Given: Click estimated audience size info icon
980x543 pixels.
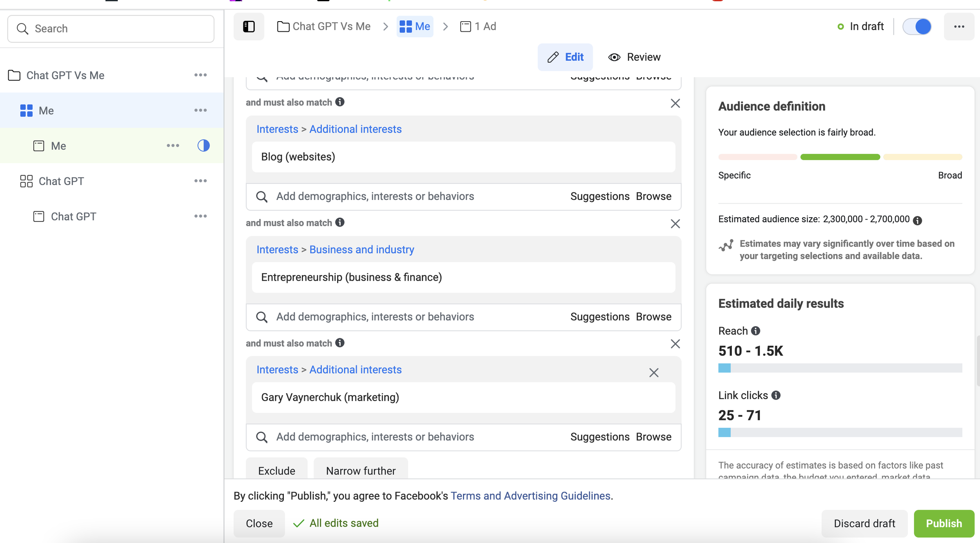Looking at the screenshot, I should (x=917, y=220).
